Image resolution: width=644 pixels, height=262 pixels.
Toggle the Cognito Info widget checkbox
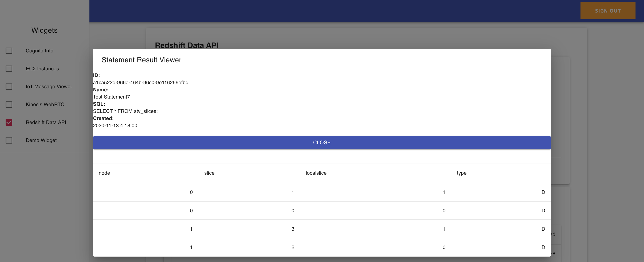(x=9, y=51)
